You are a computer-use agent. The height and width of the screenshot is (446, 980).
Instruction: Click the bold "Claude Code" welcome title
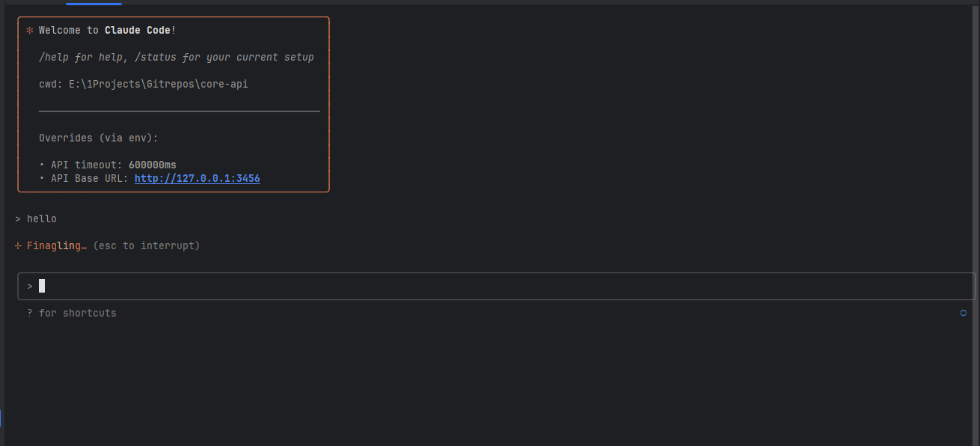tap(138, 31)
